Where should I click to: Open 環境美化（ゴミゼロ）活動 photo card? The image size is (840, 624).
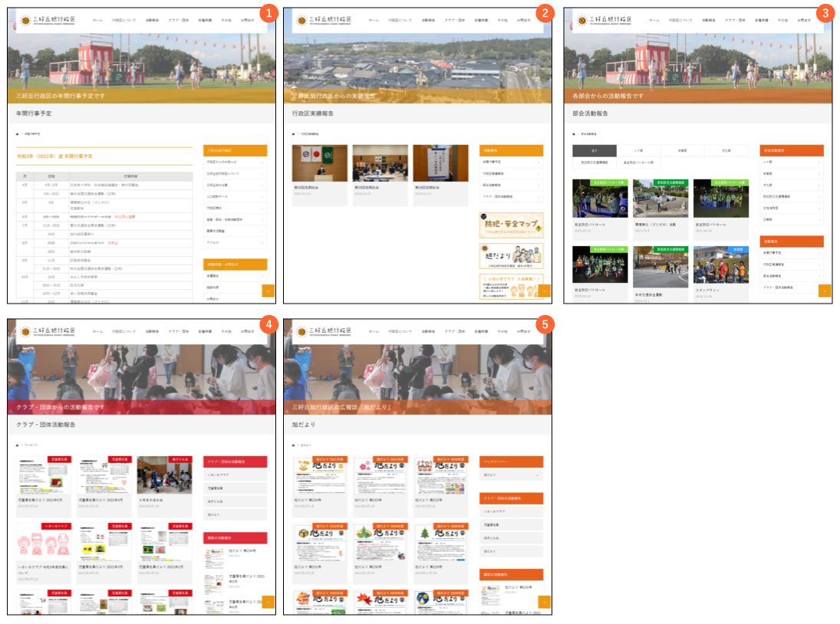660,209
